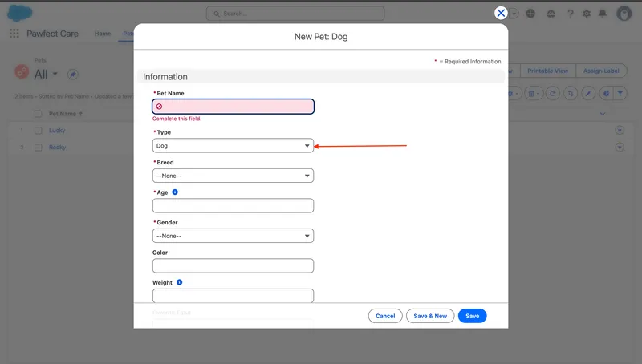Open the Setup gear icon
Viewport: 642px width, 364px height.
(x=587, y=14)
